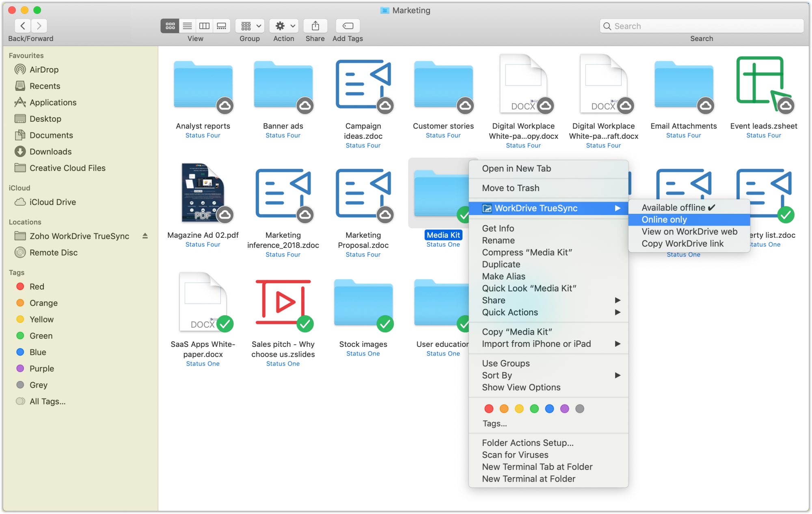812x514 pixels.
Task: Select the AirDrop sidebar icon
Action: click(x=19, y=69)
